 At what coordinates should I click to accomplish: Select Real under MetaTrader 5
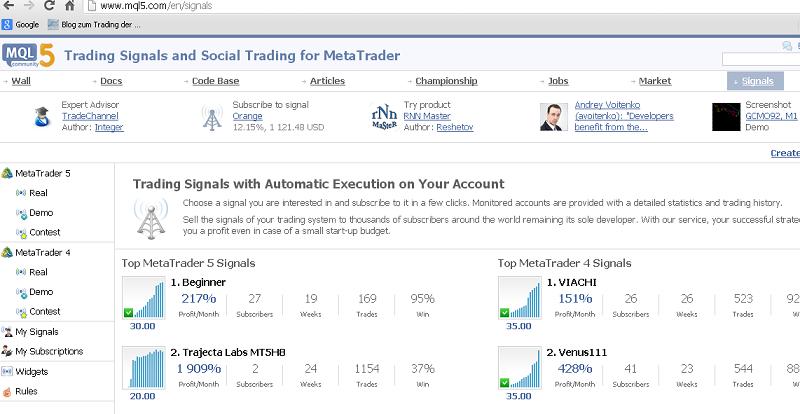[38, 193]
